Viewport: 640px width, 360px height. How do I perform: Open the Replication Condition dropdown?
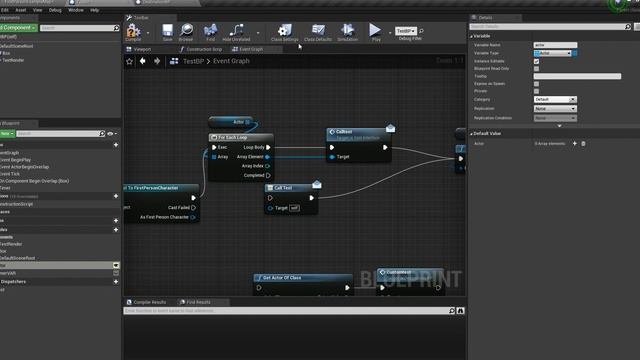555,118
